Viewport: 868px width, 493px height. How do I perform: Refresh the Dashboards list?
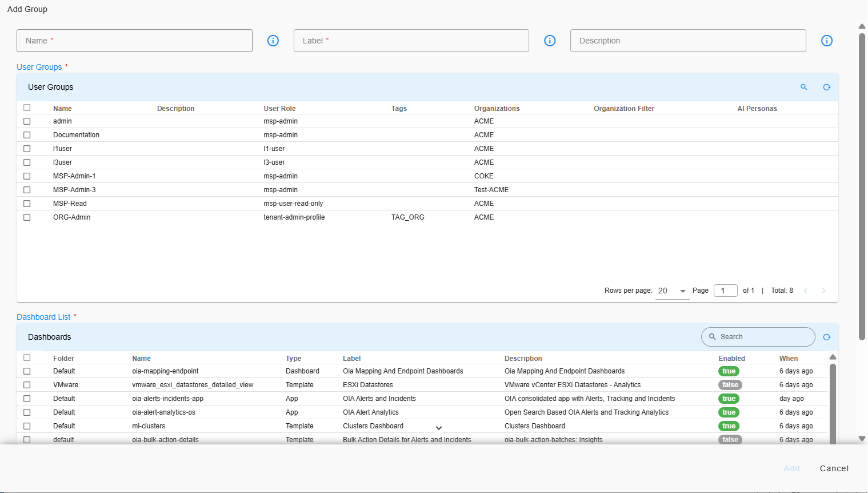point(826,337)
